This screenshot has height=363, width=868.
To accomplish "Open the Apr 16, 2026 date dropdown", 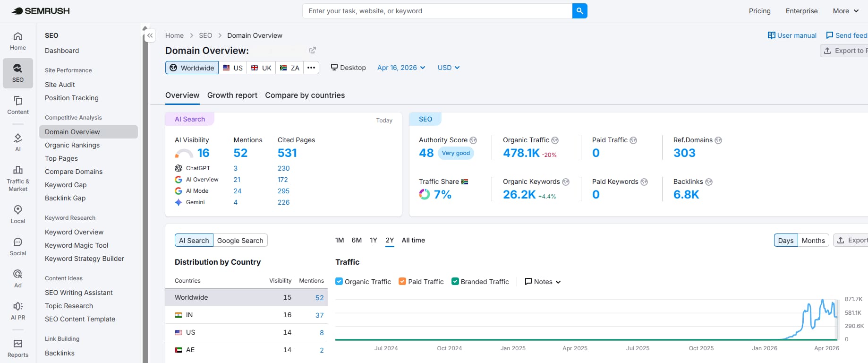I will (x=401, y=68).
